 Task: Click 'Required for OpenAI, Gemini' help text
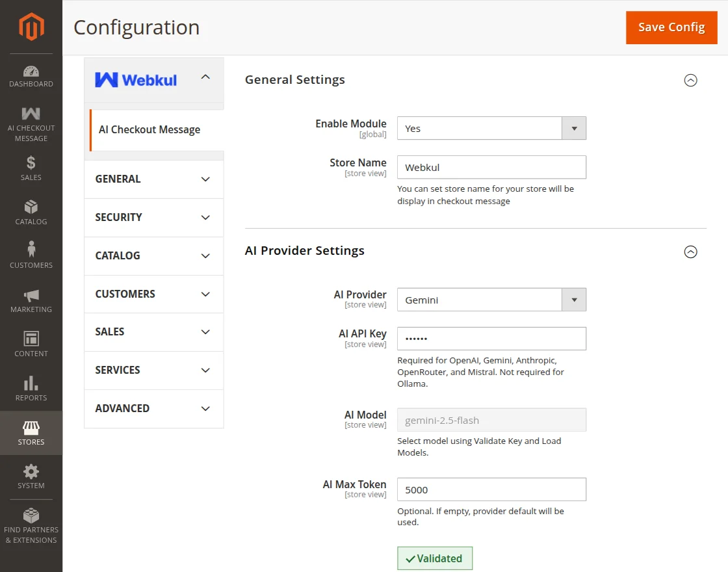pos(480,372)
